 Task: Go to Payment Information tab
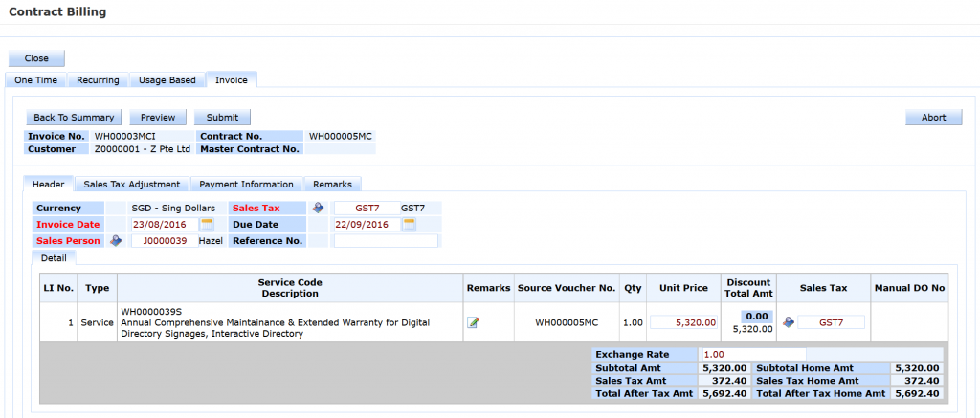pyautogui.click(x=246, y=184)
